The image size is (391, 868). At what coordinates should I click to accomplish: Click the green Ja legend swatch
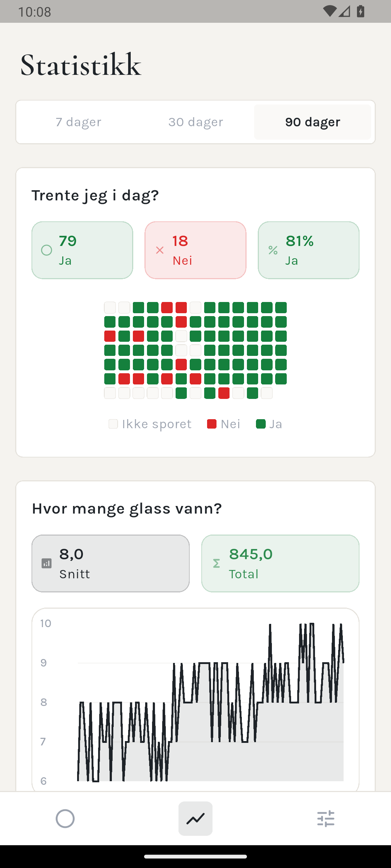tap(261, 424)
